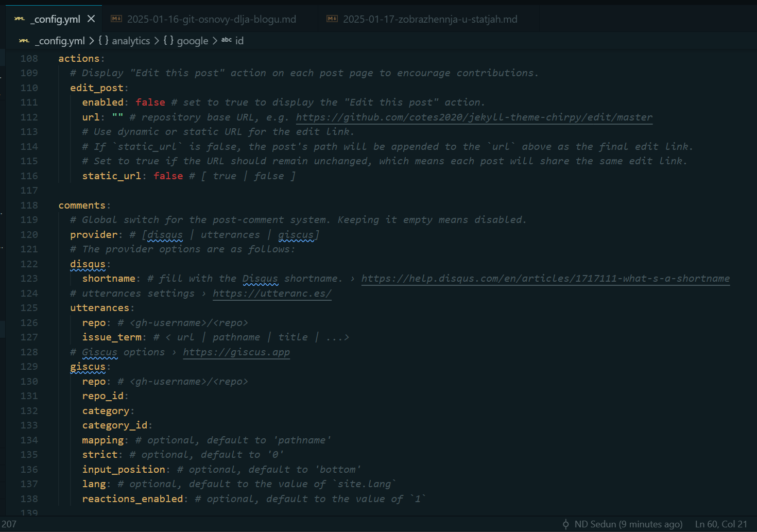Image resolution: width=757 pixels, height=532 pixels.
Task: Click the YAML file icon on the _config.yml tab
Action: (20, 19)
